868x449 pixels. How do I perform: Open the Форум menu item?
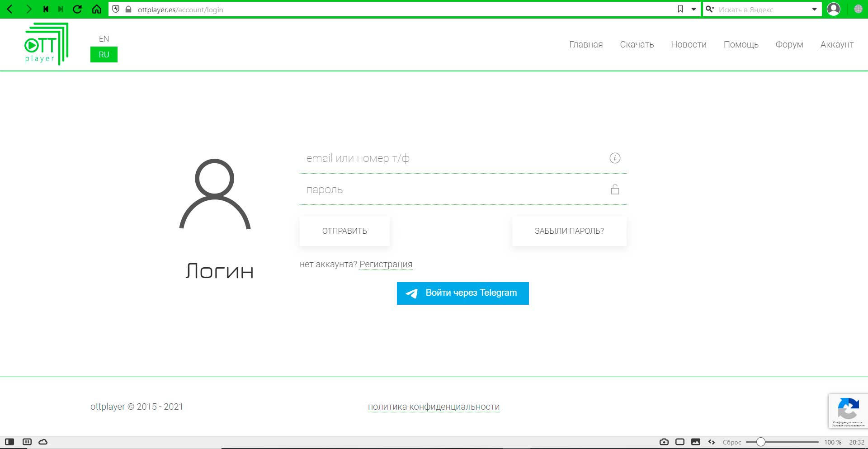789,44
